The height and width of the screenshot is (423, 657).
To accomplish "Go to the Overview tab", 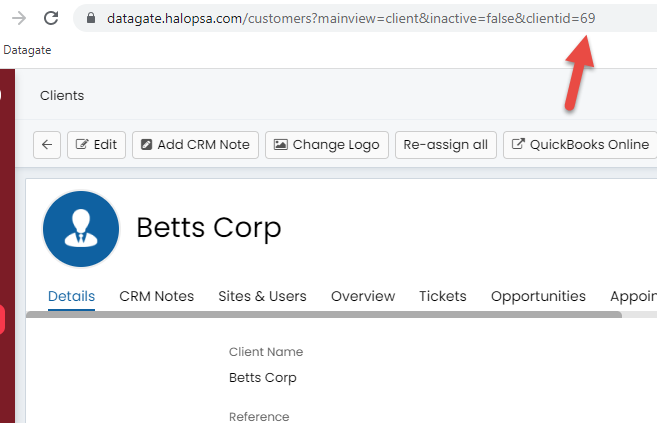I will pos(363,296).
